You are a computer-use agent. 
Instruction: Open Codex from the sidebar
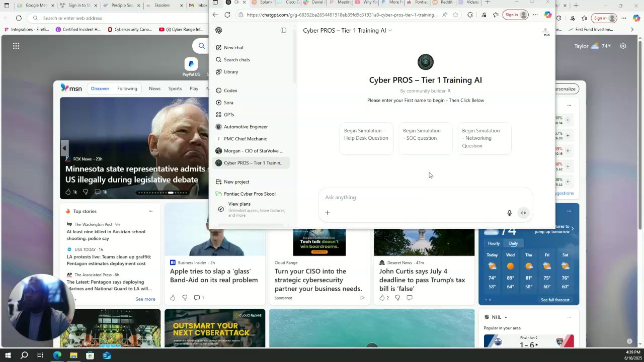coord(230,90)
